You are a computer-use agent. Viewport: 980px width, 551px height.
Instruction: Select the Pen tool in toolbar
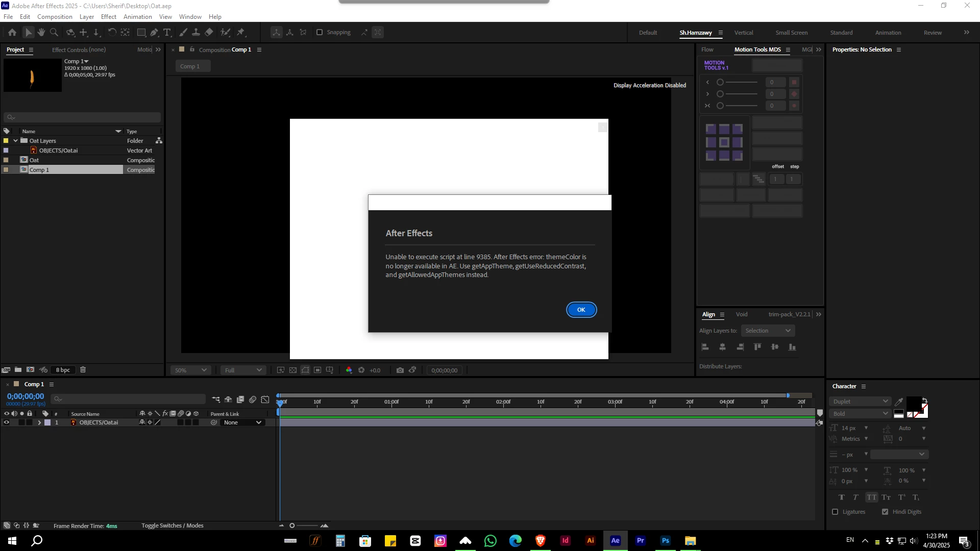click(x=154, y=32)
